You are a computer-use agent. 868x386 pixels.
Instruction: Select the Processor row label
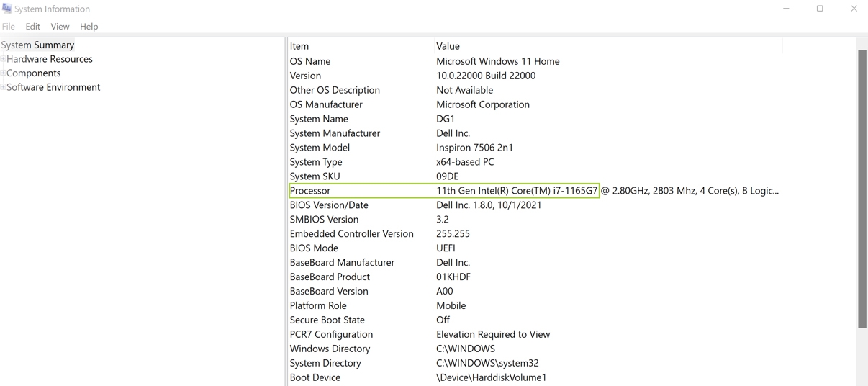310,191
